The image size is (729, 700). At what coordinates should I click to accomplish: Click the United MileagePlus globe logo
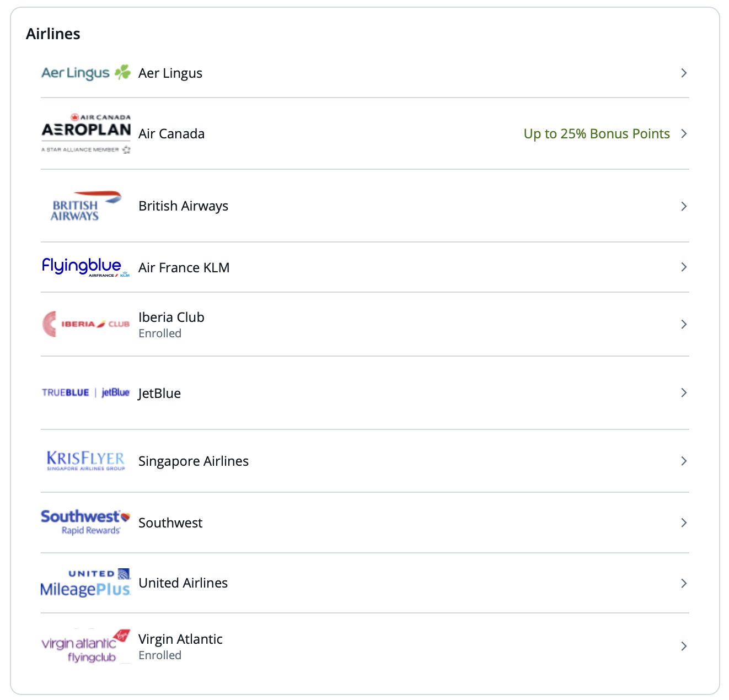(85, 583)
